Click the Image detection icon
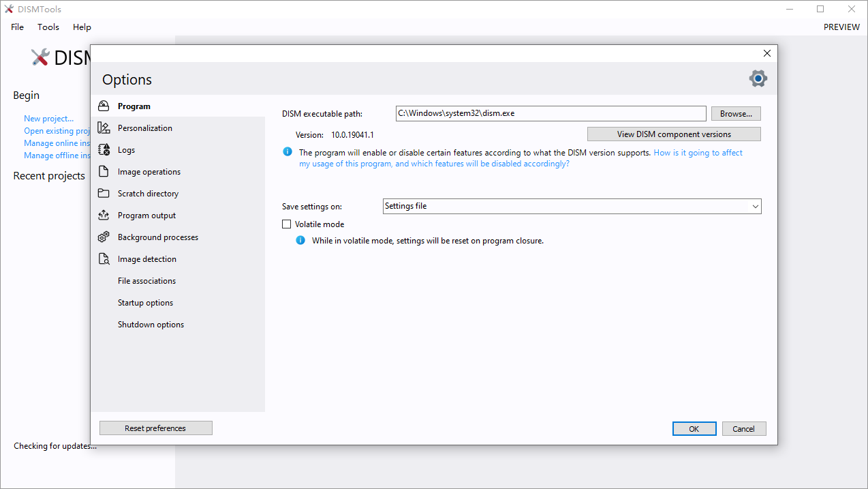 pos(104,259)
